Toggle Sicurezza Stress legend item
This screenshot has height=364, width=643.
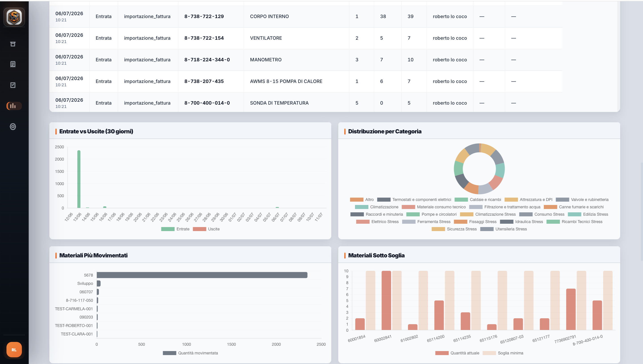coord(454,229)
